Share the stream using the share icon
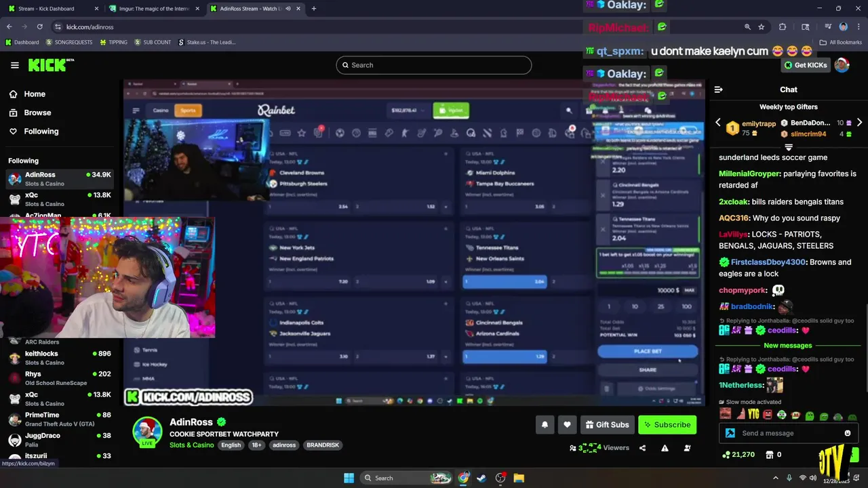The height and width of the screenshot is (488, 868). 642,448
